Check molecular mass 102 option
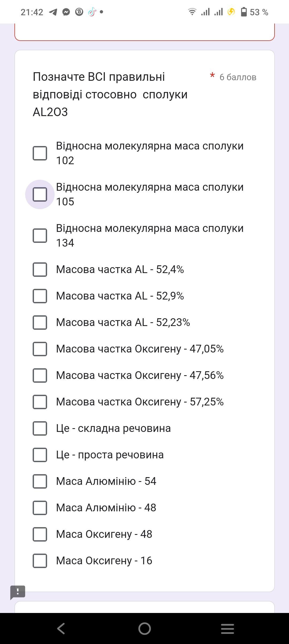The height and width of the screenshot is (644, 289). pos(40,153)
